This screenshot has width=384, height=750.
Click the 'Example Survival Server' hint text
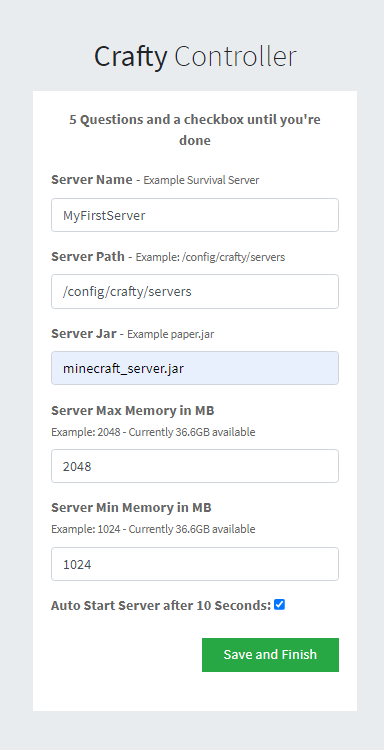coord(201,180)
